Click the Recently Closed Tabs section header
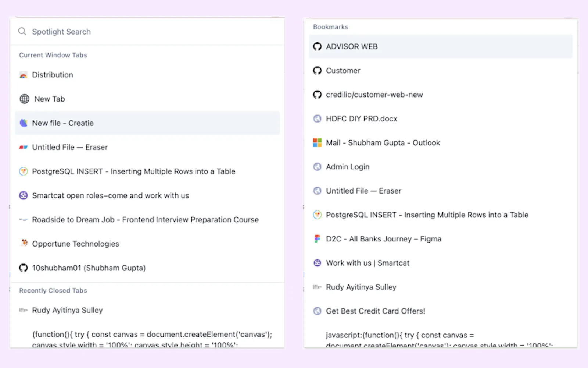This screenshot has width=588, height=368. point(53,291)
